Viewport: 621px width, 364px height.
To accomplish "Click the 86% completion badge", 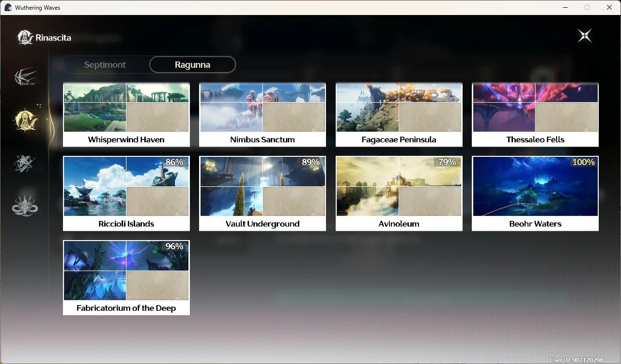I will (x=174, y=163).
